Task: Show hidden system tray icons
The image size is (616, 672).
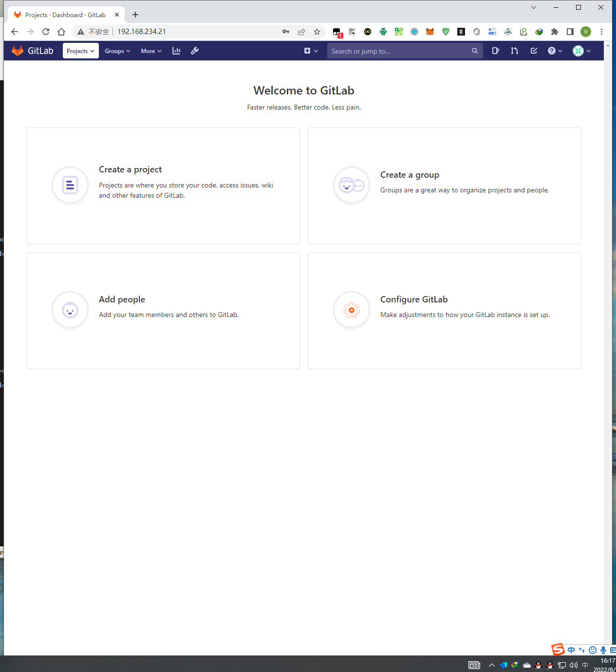Action: pos(492,665)
